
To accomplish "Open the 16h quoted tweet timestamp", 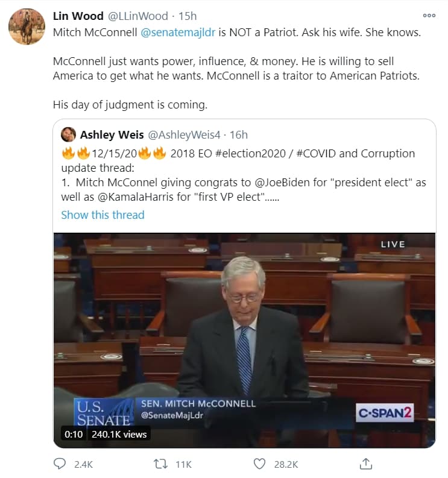I will click(239, 135).
